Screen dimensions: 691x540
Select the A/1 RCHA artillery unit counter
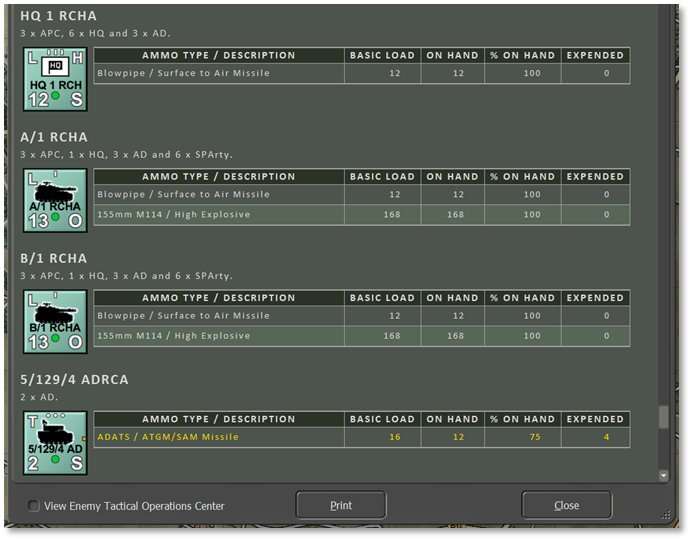pos(55,200)
